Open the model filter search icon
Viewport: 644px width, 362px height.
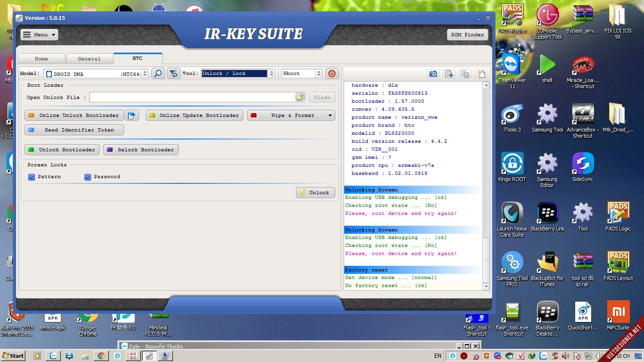[173, 74]
